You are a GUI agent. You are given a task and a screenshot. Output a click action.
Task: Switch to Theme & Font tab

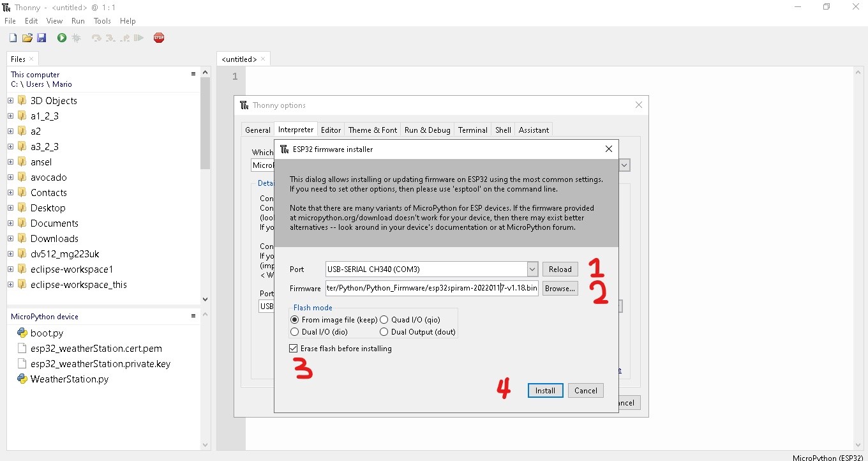(373, 130)
